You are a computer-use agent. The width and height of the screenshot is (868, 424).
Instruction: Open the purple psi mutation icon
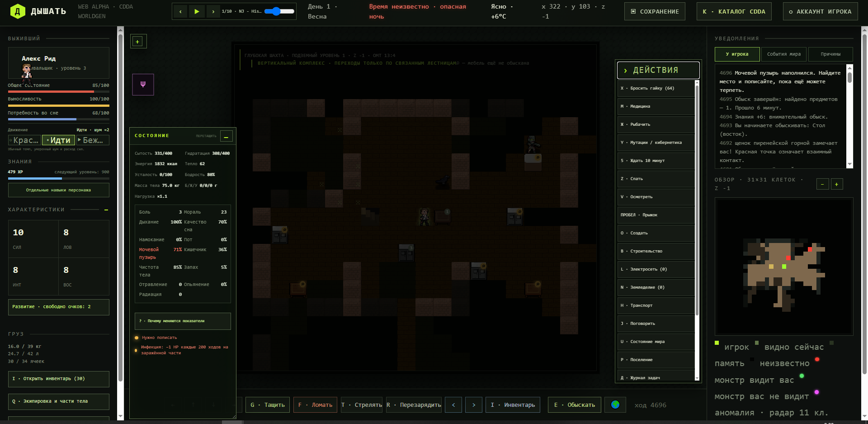coord(143,85)
